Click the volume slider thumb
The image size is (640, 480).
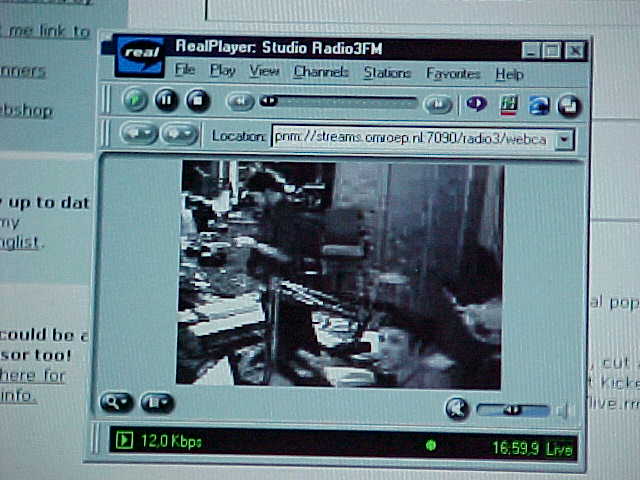coord(512,410)
